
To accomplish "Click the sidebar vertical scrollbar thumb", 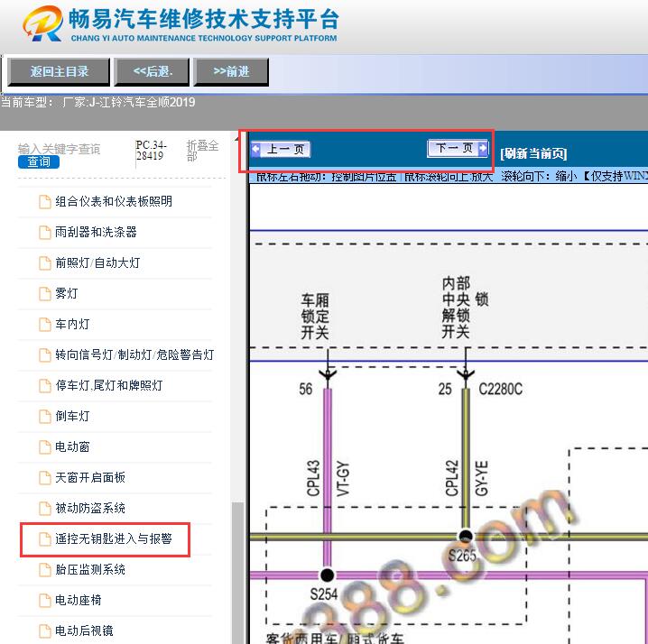I will tap(237, 572).
